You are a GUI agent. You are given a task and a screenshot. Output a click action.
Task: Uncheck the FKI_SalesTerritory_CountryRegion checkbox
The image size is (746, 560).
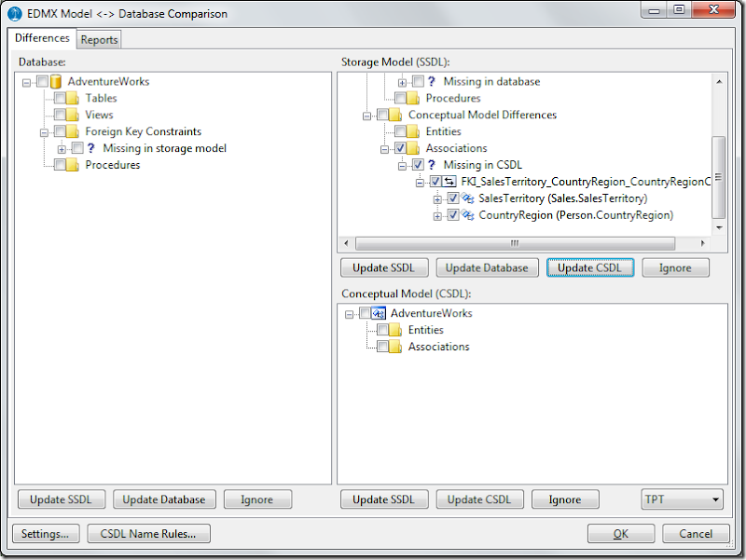(x=435, y=182)
